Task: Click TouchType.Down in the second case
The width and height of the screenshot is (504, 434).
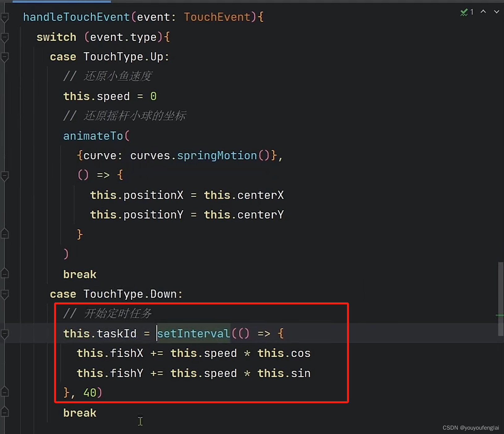Action: click(129, 294)
